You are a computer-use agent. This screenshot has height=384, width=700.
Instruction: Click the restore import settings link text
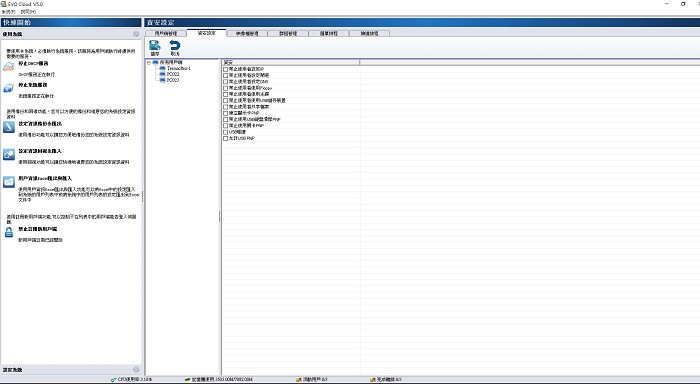[40, 151]
